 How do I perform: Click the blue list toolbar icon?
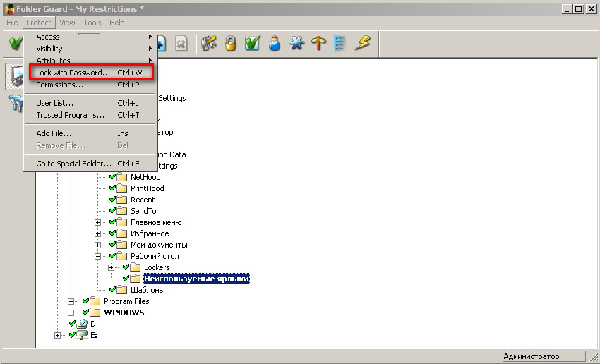(x=340, y=44)
